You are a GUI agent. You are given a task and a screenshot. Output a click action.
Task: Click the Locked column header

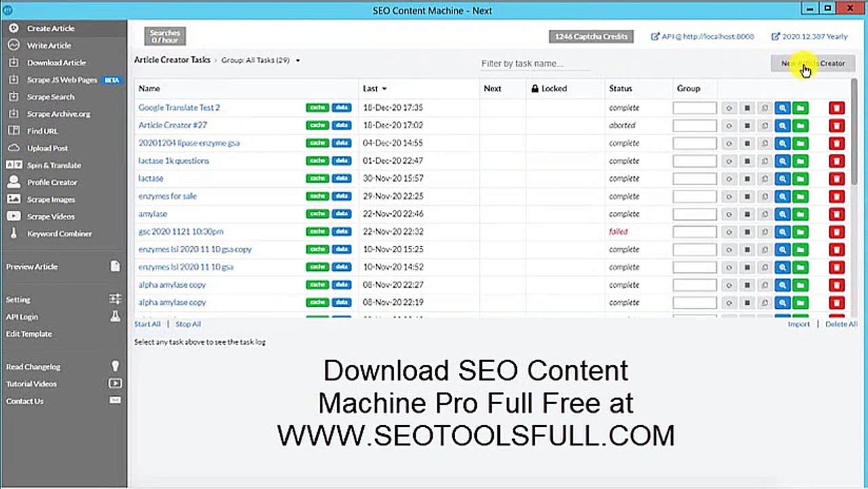549,88
